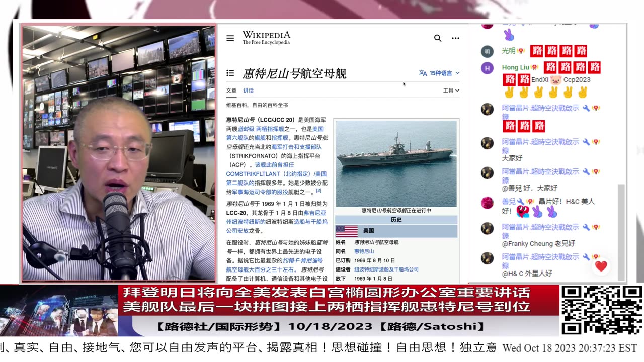644x362 pixels.
Task: Click the EndXi text in Hong Liu's message
Action: [x=539, y=79]
